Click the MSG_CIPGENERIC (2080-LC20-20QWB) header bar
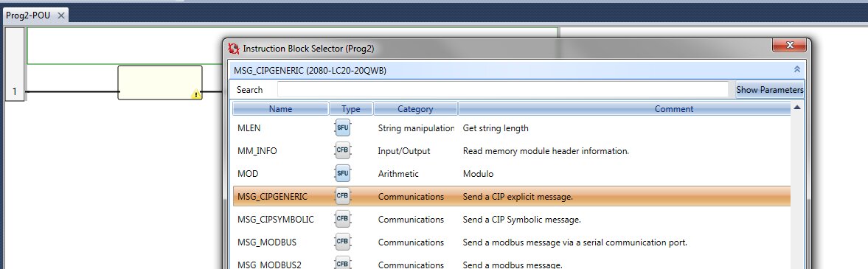The image size is (868, 269). [516, 70]
